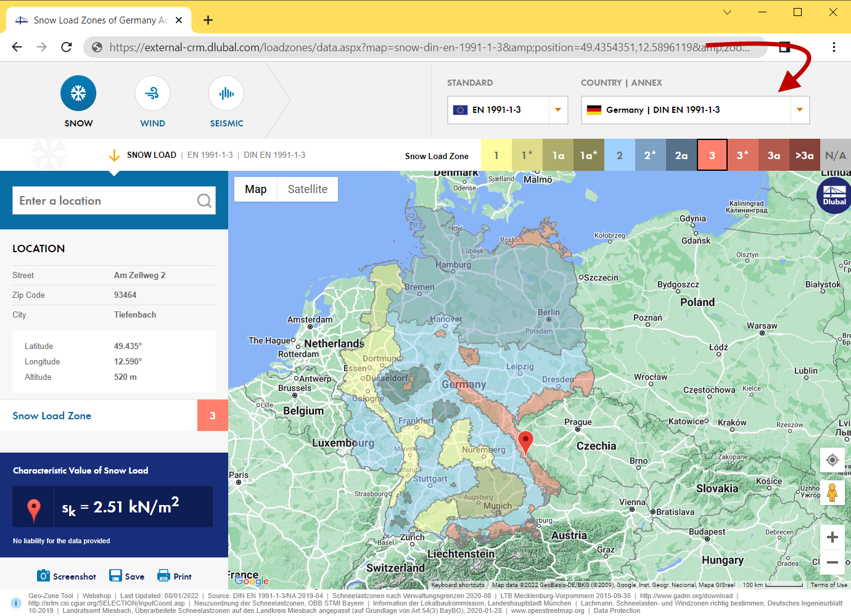Click the Dlubal logo on the map
851x616 pixels.
pos(833,195)
